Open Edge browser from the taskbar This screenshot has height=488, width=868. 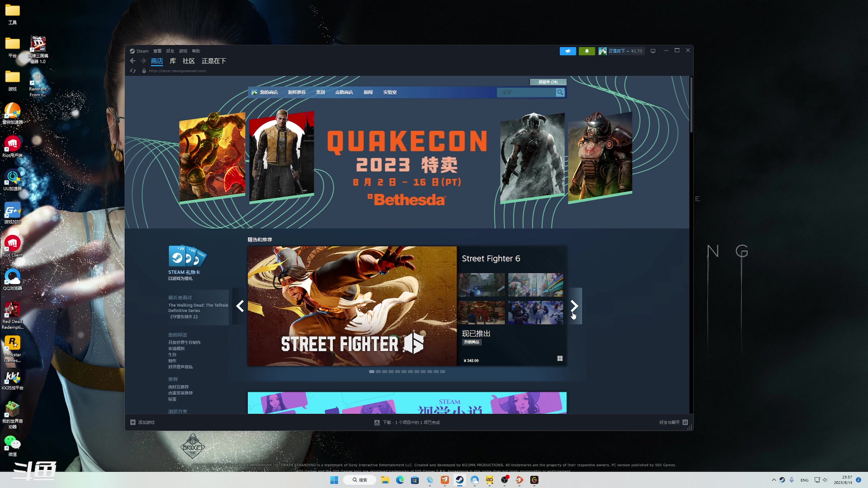point(400,480)
